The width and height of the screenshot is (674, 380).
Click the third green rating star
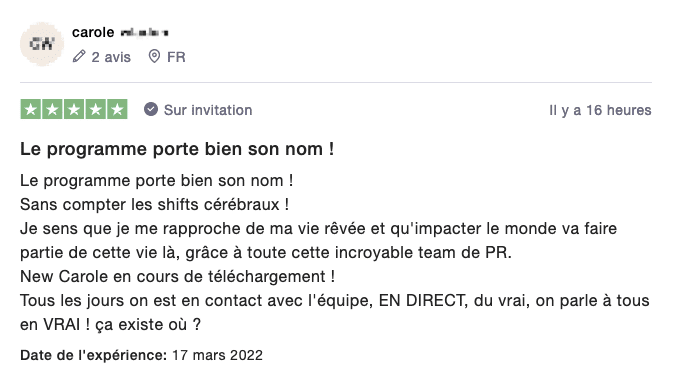click(x=74, y=109)
